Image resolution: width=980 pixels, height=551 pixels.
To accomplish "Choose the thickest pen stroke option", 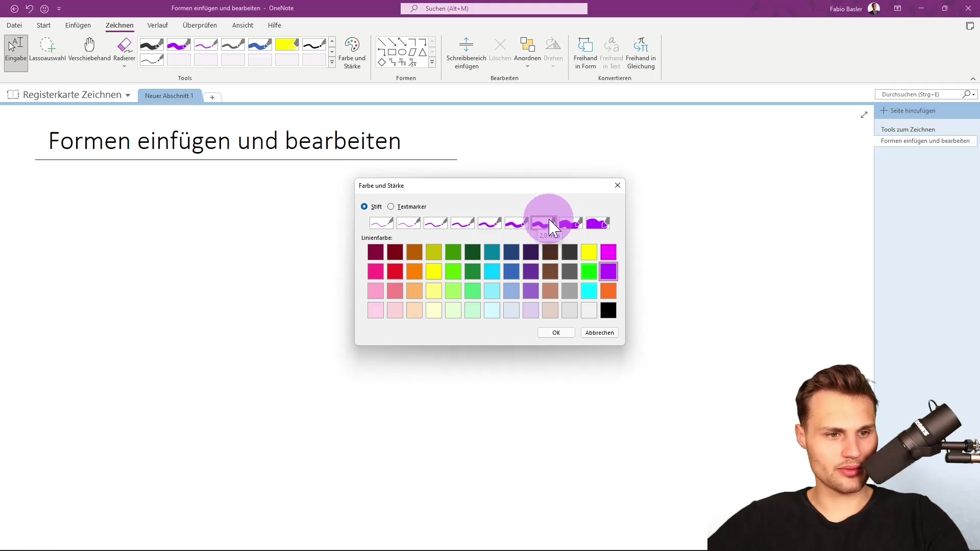I will tap(598, 223).
